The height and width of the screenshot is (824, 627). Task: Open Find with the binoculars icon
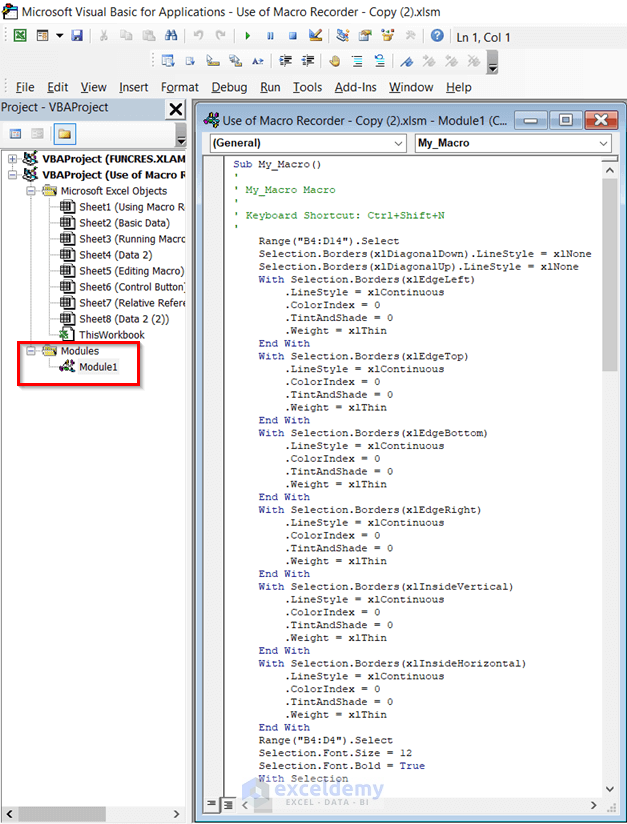click(x=171, y=36)
